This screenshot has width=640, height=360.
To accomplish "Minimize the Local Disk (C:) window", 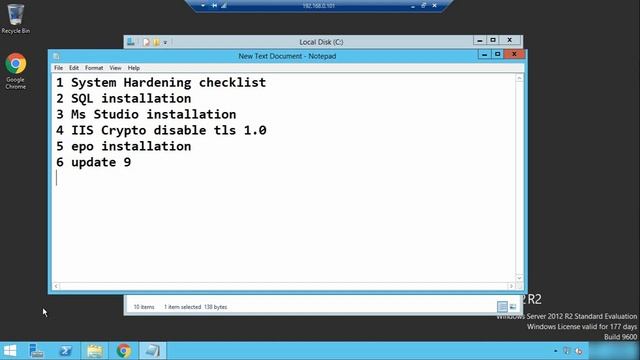I will coord(480,40).
